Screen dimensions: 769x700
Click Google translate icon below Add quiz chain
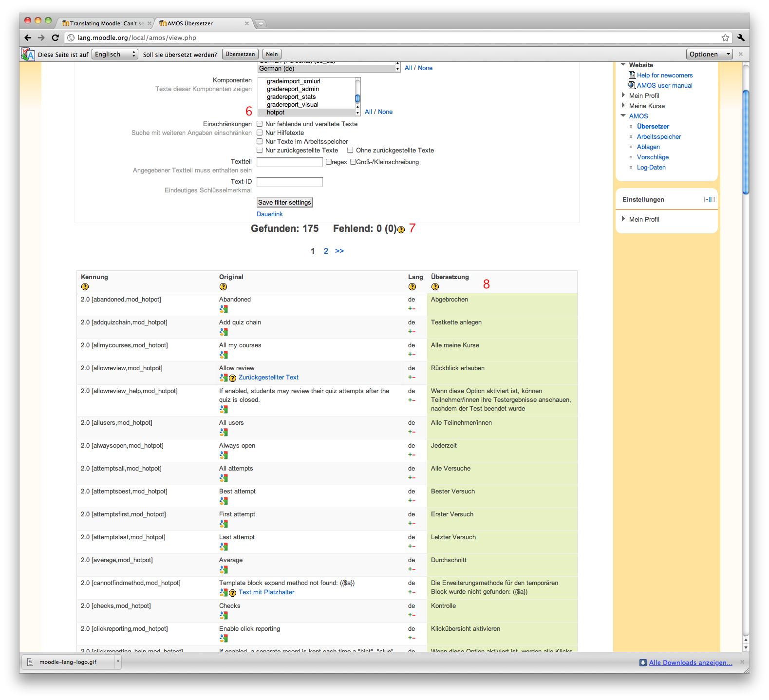224,332
